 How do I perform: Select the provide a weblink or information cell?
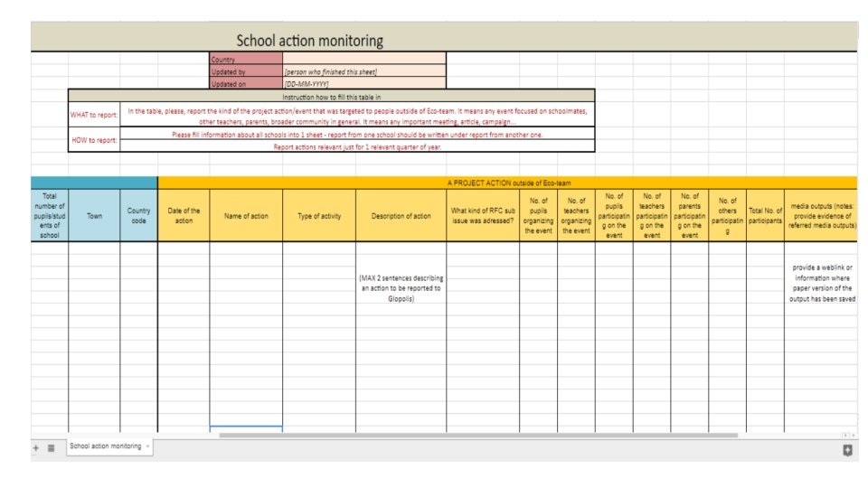tap(822, 283)
